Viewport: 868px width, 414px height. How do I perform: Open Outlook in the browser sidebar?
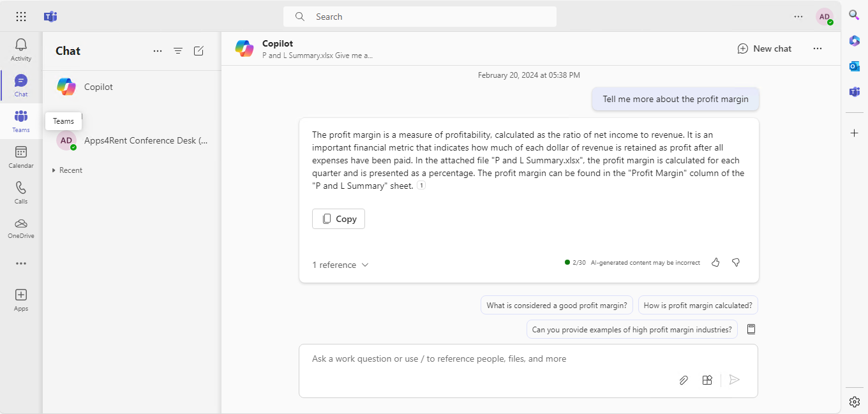click(x=854, y=66)
